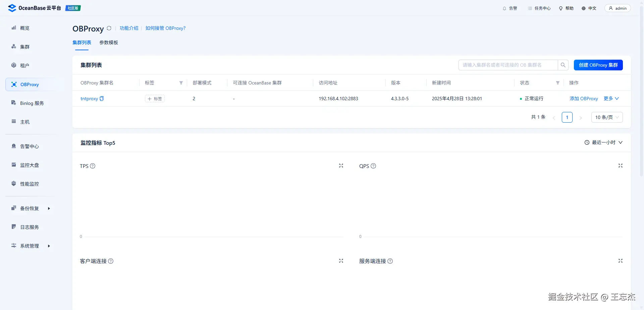Go to the previous page arrow
Screen dimensions: 644x310
[554, 118]
